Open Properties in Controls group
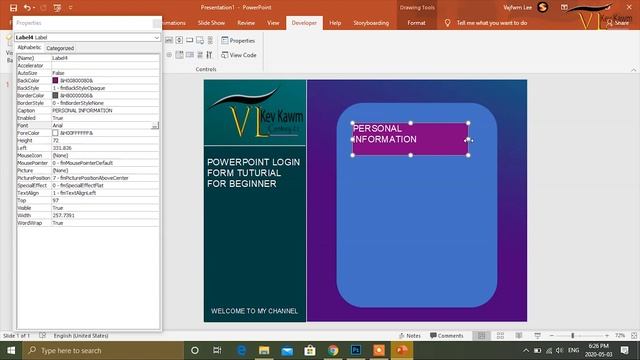Screen dimensions: 640x360 pos(238,40)
